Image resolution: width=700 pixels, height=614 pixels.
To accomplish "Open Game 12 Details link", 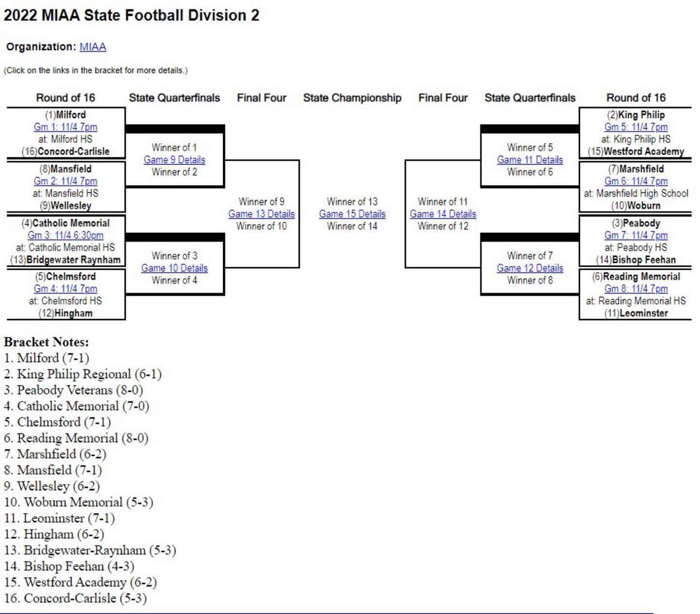I will (x=530, y=268).
